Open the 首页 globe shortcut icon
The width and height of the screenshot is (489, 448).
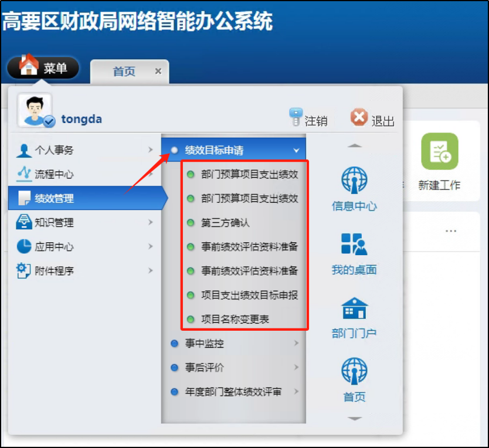[x=354, y=372]
